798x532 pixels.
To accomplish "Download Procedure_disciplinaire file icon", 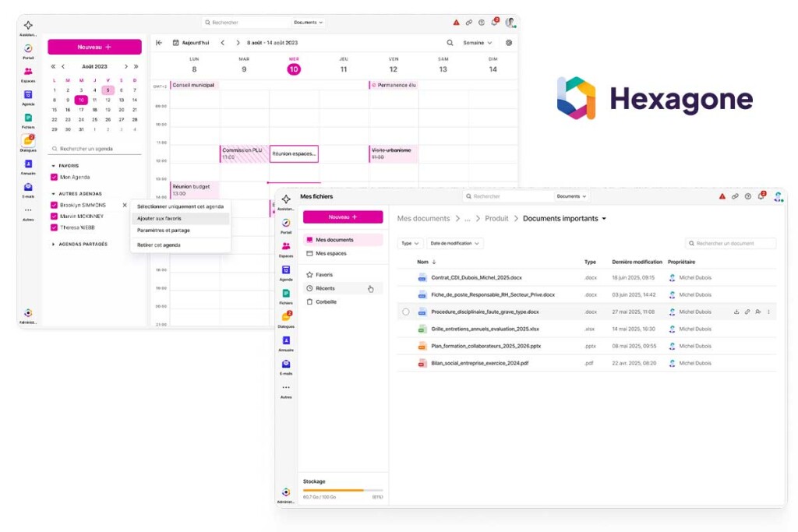I will [736, 312].
